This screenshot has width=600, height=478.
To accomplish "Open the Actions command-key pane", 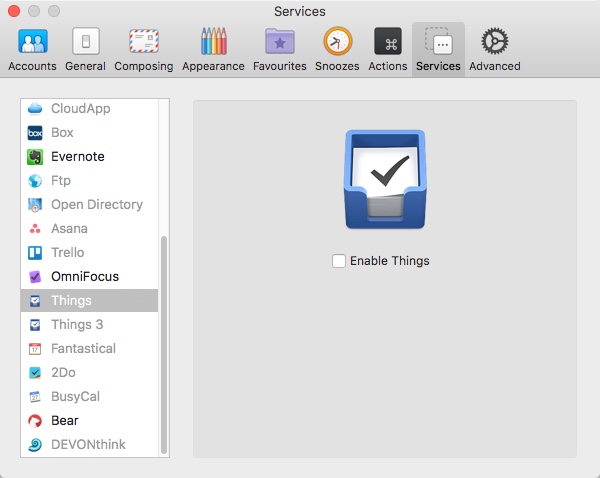I will coord(388,50).
